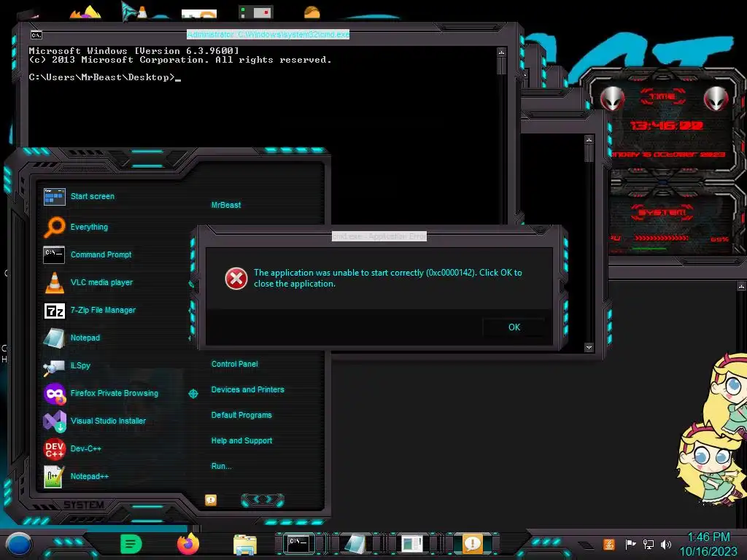Switch to the window-layout app taskbar button
The height and width of the screenshot is (560, 747).
pos(412,544)
